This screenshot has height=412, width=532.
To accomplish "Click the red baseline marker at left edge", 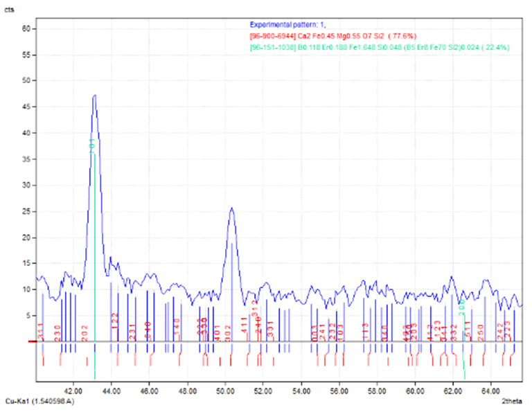I will pyautogui.click(x=30, y=341).
